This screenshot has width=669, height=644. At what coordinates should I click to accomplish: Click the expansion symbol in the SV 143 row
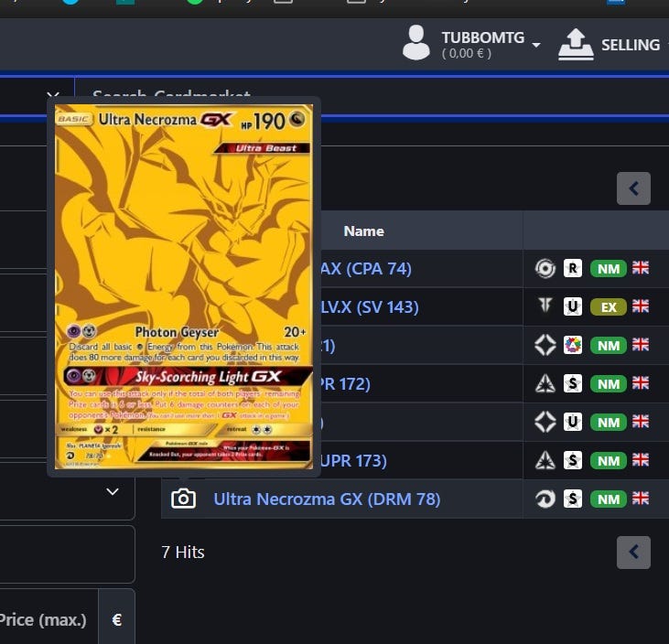tap(545, 306)
